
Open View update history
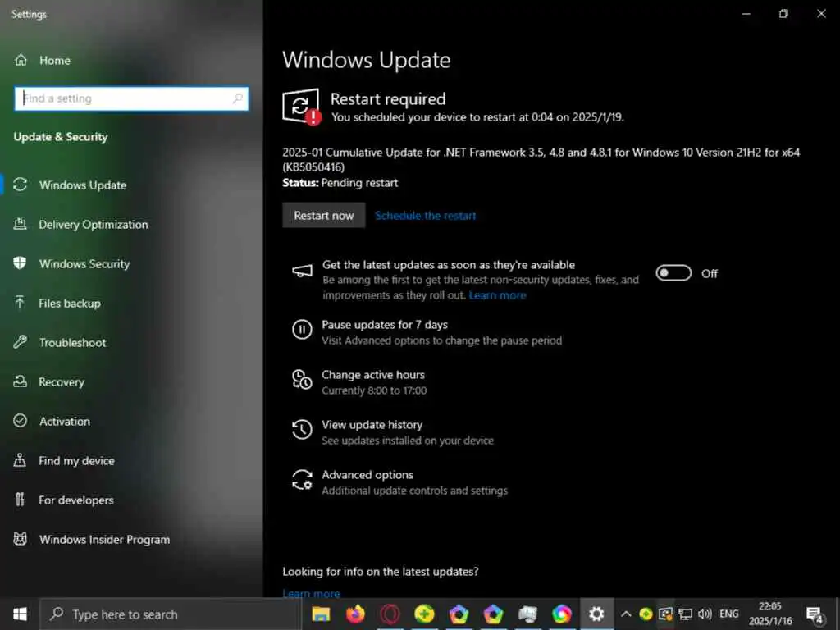point(372,425)
